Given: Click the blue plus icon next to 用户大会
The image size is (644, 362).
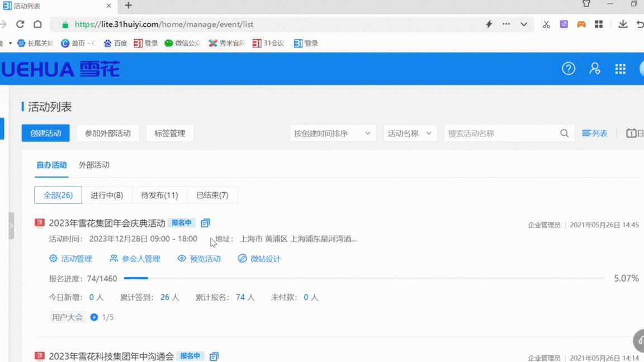Looking at the screenshot, I should click(x=94, y=317).
